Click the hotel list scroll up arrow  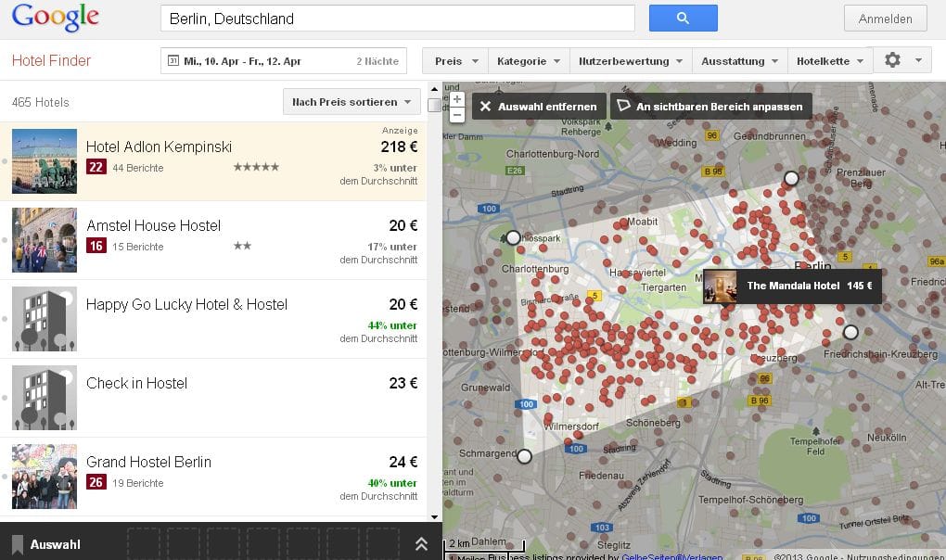[x=434, y=89]
